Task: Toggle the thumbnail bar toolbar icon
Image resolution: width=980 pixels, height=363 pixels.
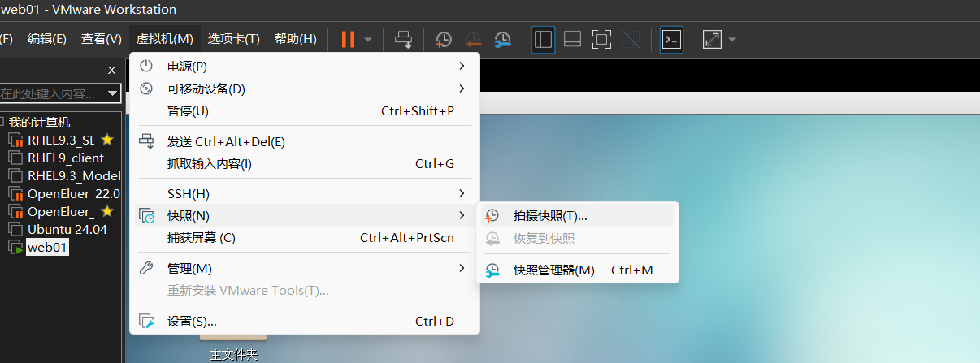Action: point(572,39)
